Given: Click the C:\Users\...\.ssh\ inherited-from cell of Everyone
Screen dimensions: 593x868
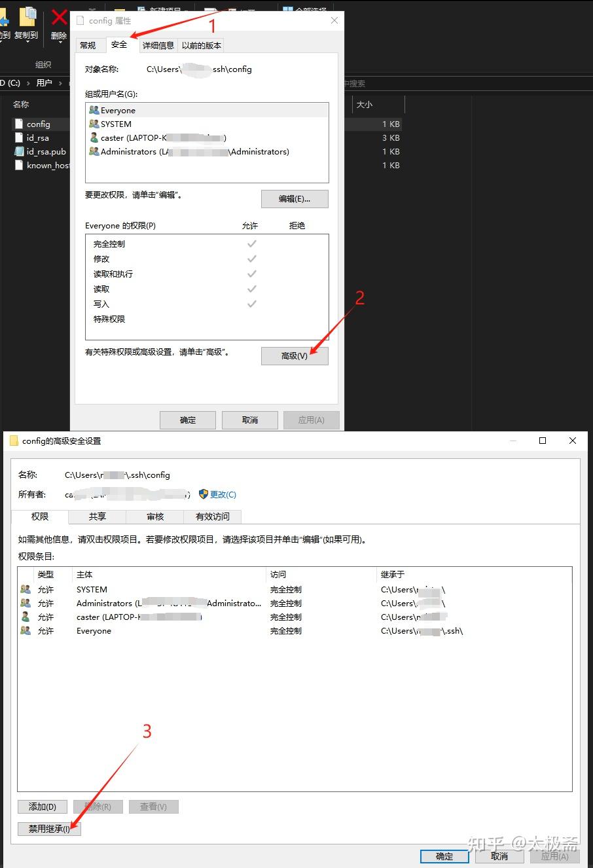Looking at the screenshot, I should (x=422, y=630).
